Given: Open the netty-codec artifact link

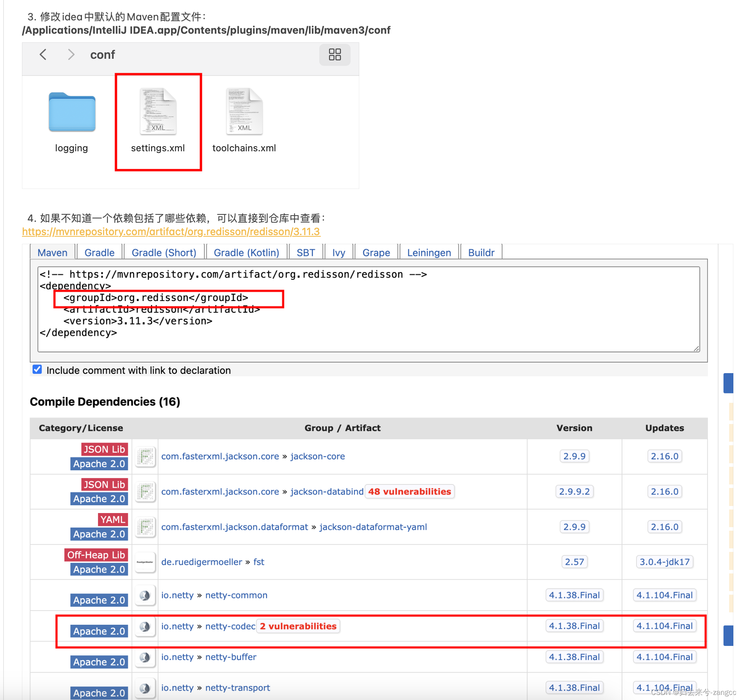Looking at the screenshot, I should coord(230,626).
